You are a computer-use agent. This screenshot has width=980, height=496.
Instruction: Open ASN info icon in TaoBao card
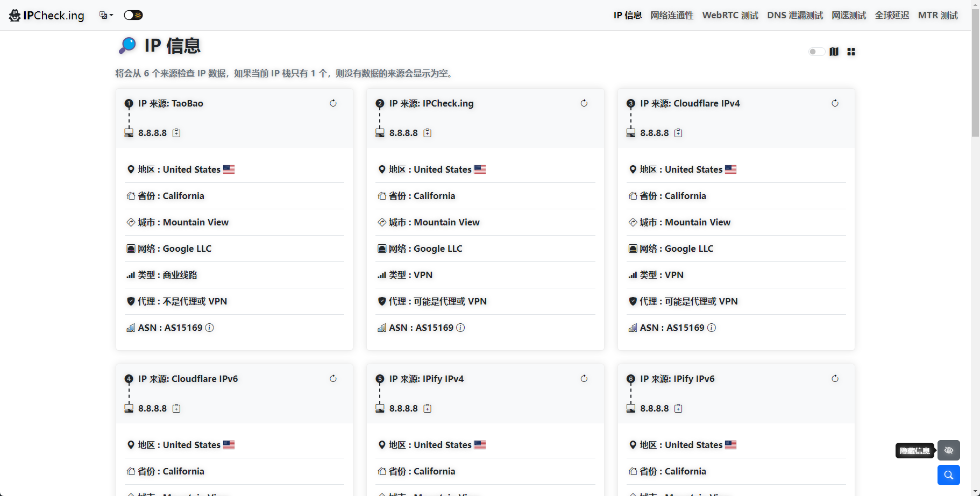[210, 328]
